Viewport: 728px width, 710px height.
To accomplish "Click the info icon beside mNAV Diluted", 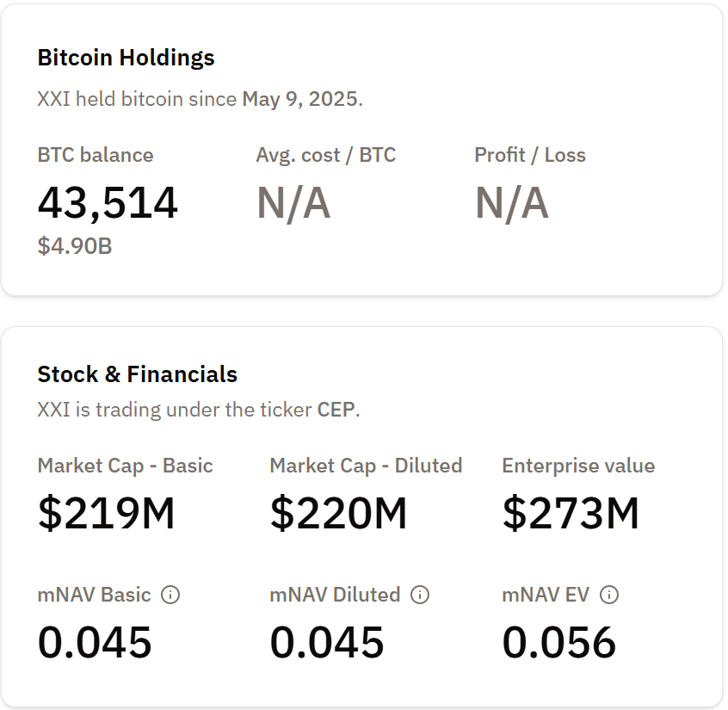I will [420, 595].
